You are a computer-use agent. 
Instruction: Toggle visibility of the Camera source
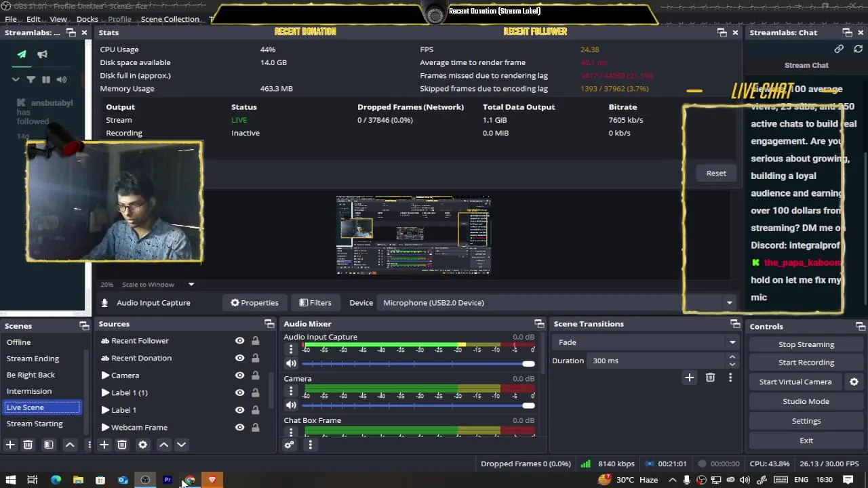click(239, 375)
